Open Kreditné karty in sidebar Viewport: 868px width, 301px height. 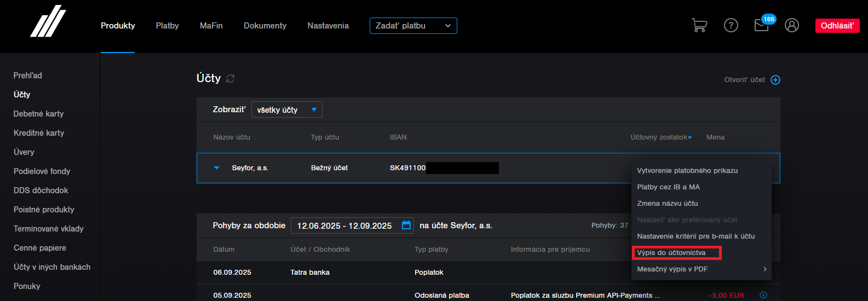pos(39,133)
